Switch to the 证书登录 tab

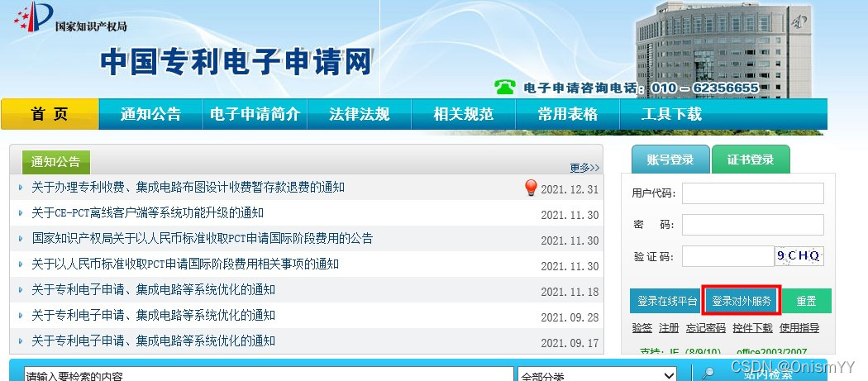(x=751, y=160)
